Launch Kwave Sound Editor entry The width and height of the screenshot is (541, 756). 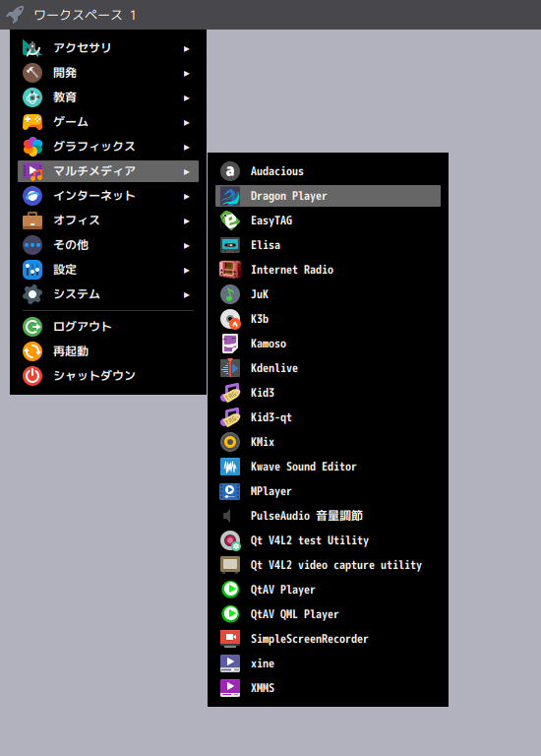328,467
